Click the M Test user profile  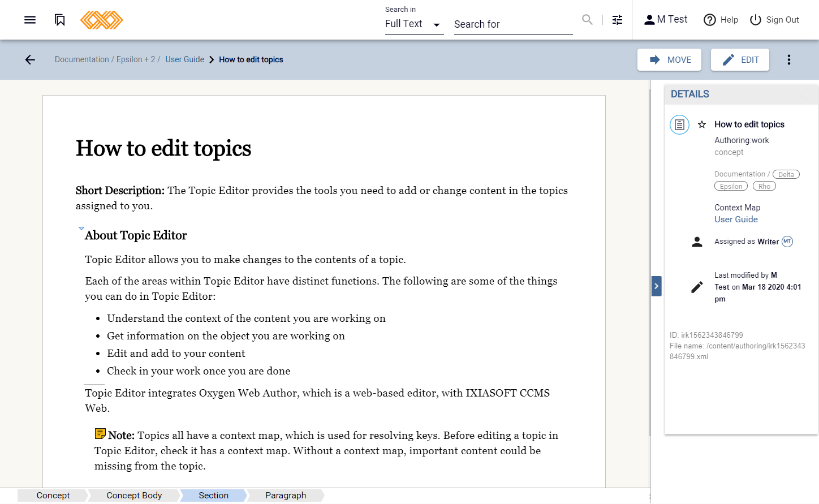(x=666, y=20)
